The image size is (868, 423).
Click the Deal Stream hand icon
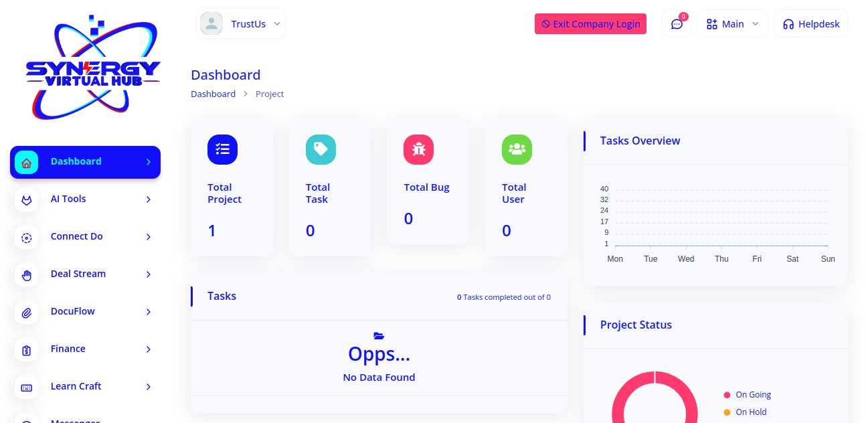click(27, 274)
